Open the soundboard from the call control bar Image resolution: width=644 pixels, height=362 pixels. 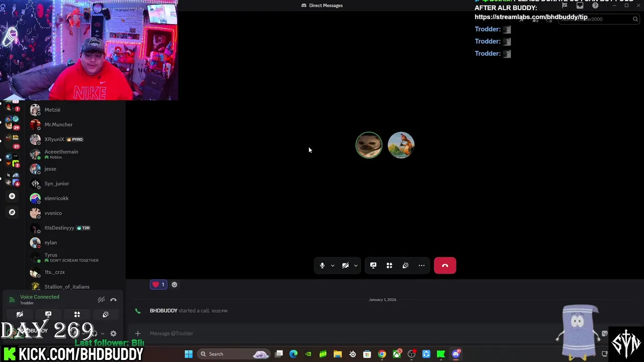coord(406,265)
